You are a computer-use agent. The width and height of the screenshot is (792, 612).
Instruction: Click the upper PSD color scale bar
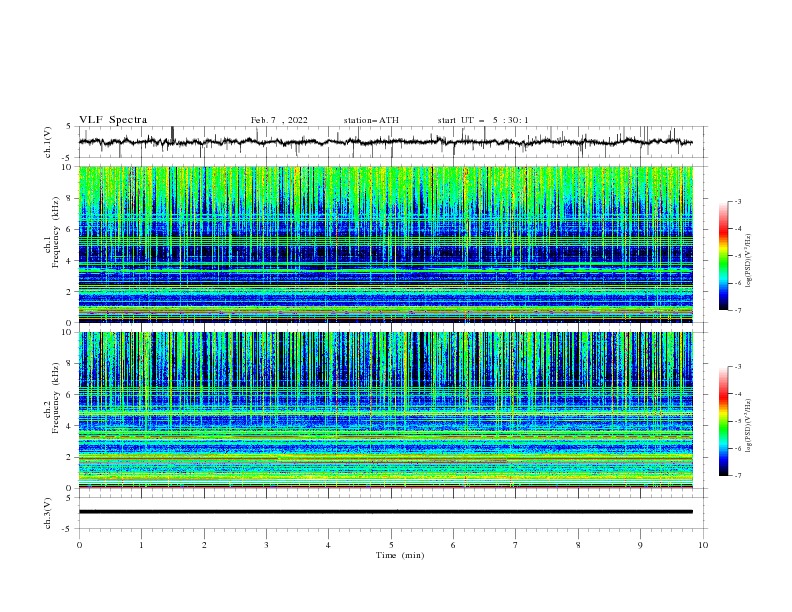coord(723,255)
